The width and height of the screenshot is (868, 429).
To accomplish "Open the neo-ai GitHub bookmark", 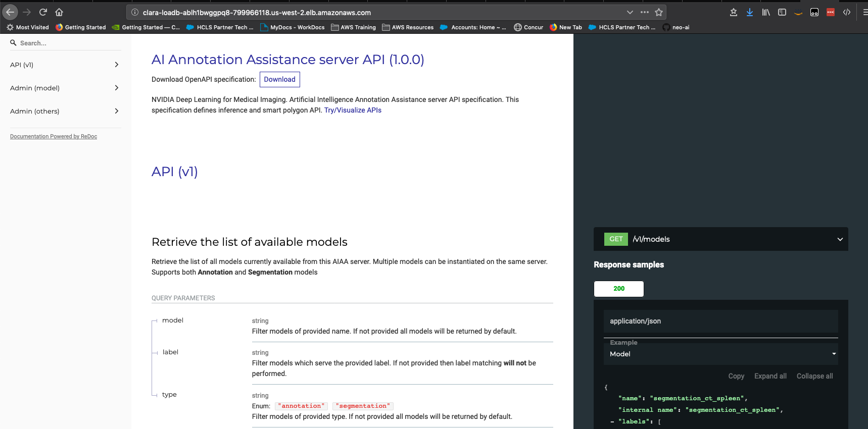I will pyautogui.click(x=676, y=27).
